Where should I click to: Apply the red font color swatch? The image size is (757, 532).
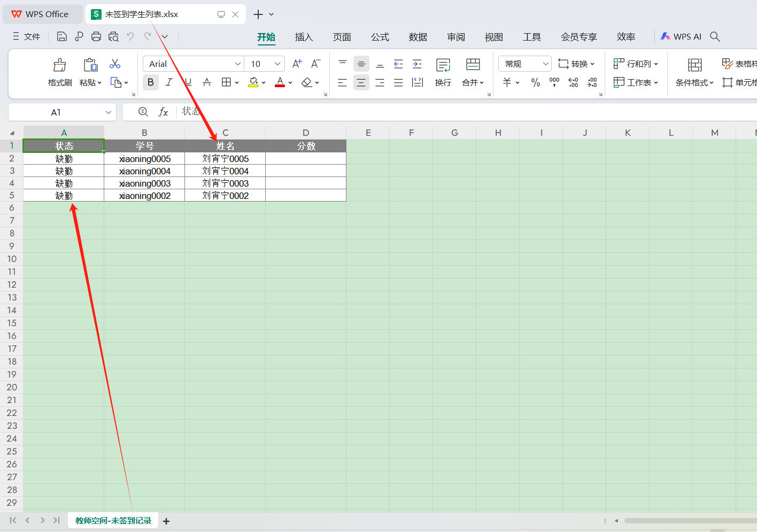point(280,82)
